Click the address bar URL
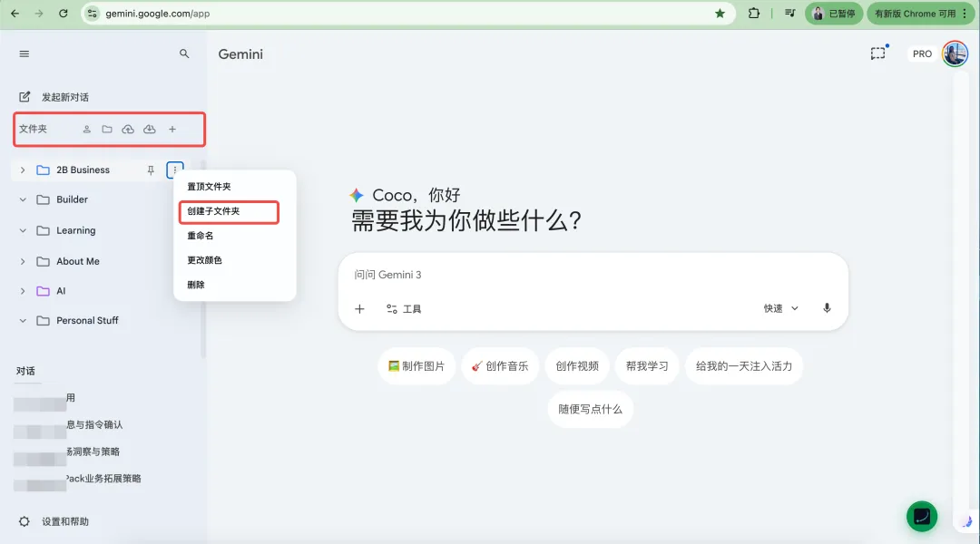This screenshot has width=980, height=544. tap(158, 13)
